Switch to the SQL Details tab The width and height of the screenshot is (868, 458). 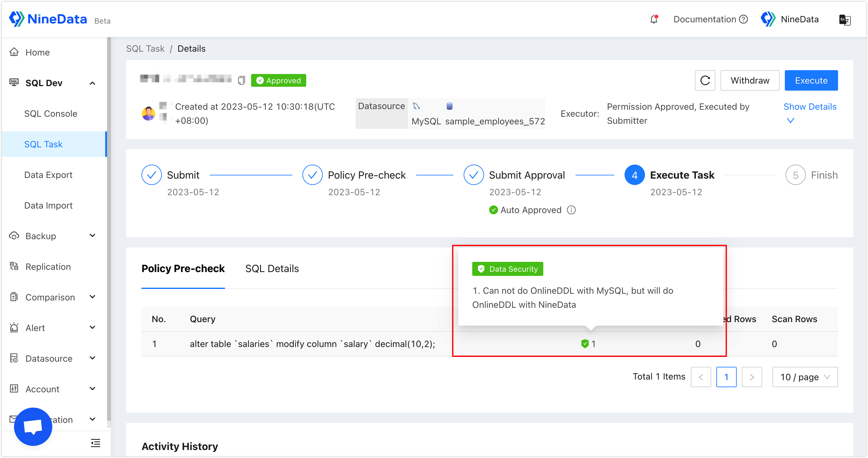[x=272, y=269]
